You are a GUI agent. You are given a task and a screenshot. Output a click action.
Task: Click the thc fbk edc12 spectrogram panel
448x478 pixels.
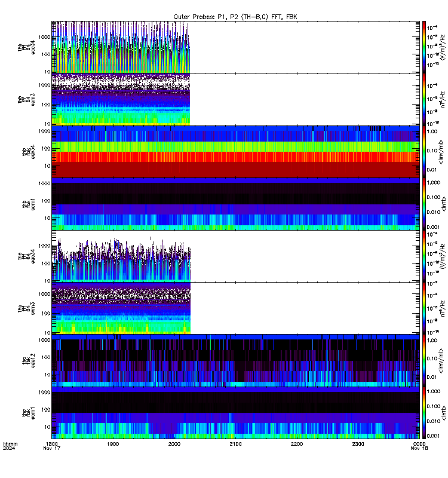[235, 361]
